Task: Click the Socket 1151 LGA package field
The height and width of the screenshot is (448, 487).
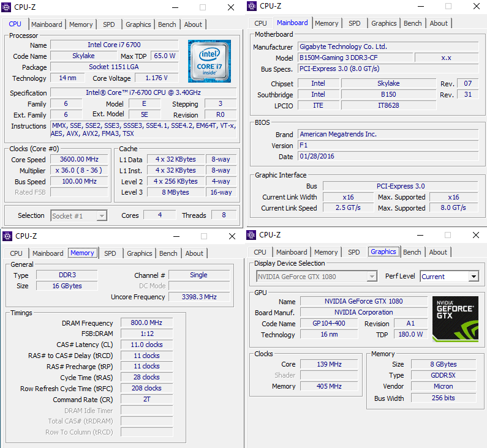Action: pos(115,67)
